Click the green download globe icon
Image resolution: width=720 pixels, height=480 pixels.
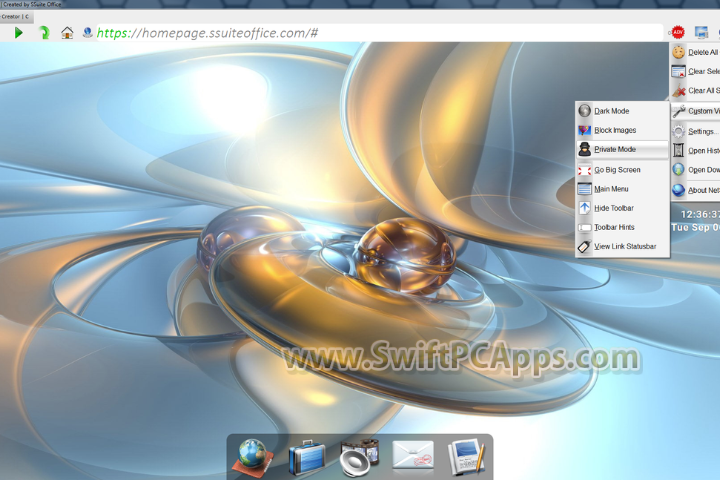(678, 170)
